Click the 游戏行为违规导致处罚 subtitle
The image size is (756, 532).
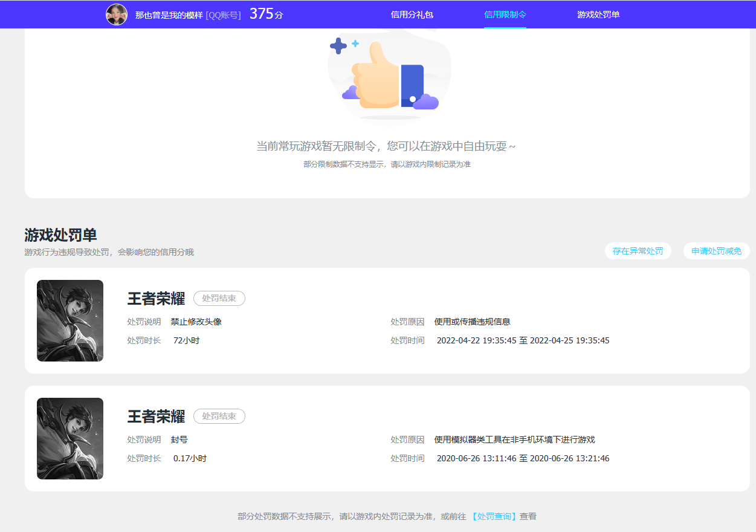tap(109, 252)
